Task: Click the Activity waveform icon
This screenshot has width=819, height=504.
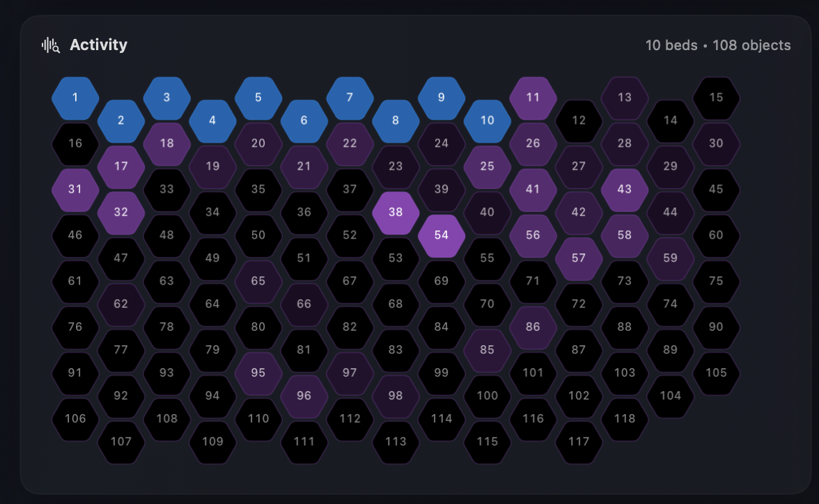Action: coord(49,44)
